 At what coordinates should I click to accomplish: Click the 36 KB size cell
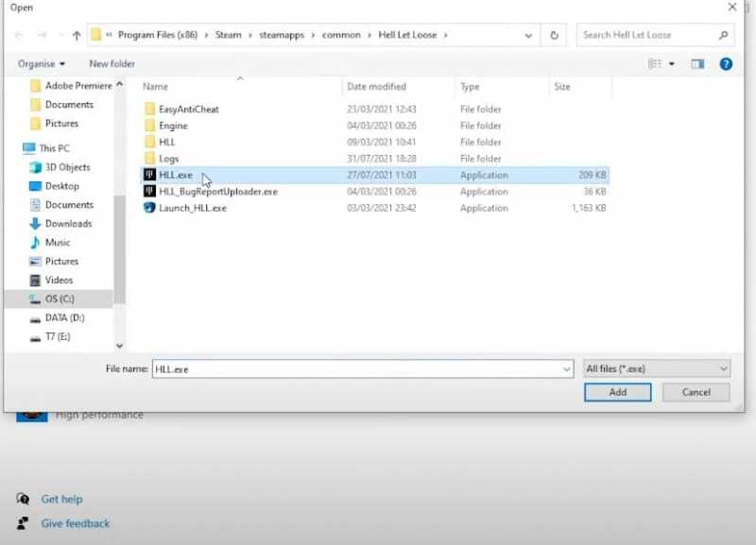[594, 192]
